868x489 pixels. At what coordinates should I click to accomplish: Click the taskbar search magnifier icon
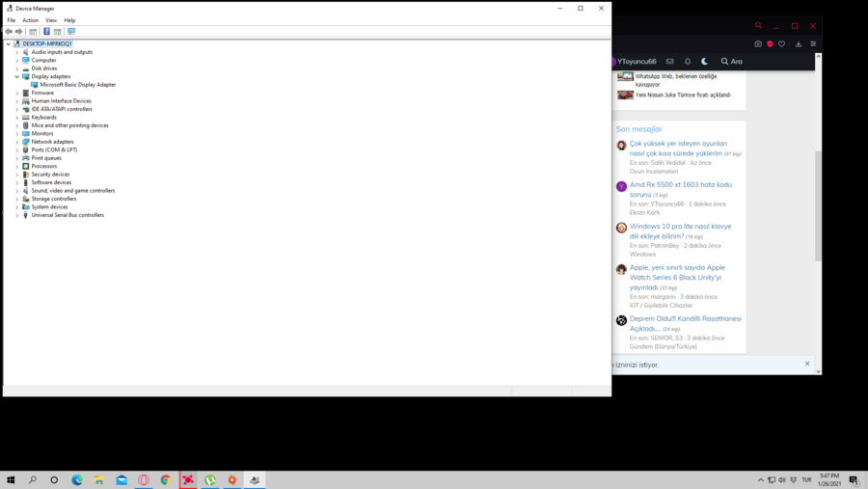(33, 480)
